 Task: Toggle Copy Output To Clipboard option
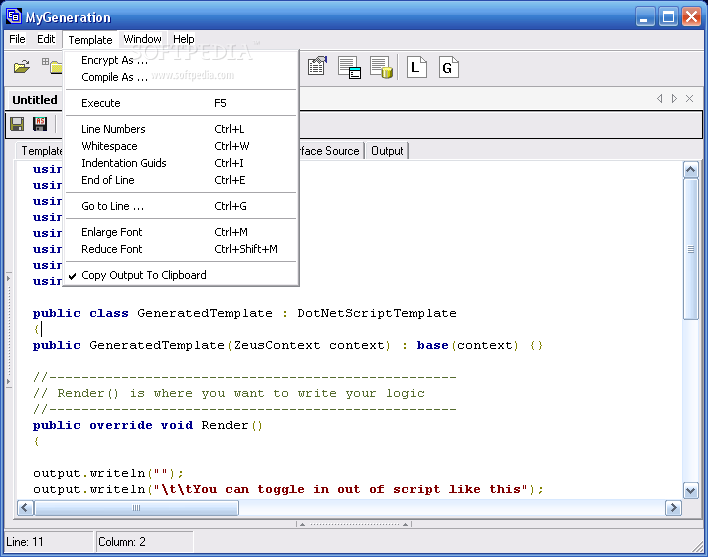pos(181,275)
